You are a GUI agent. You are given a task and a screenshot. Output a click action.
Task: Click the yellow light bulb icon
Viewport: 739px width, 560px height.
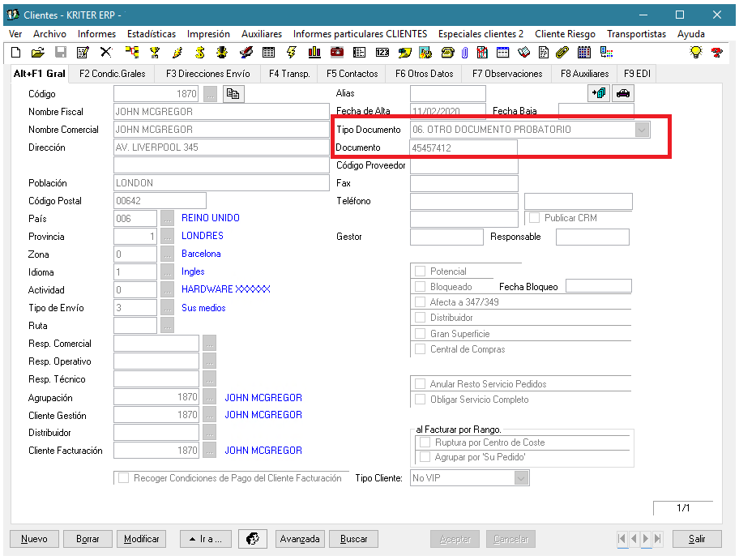tap(695, 53)
